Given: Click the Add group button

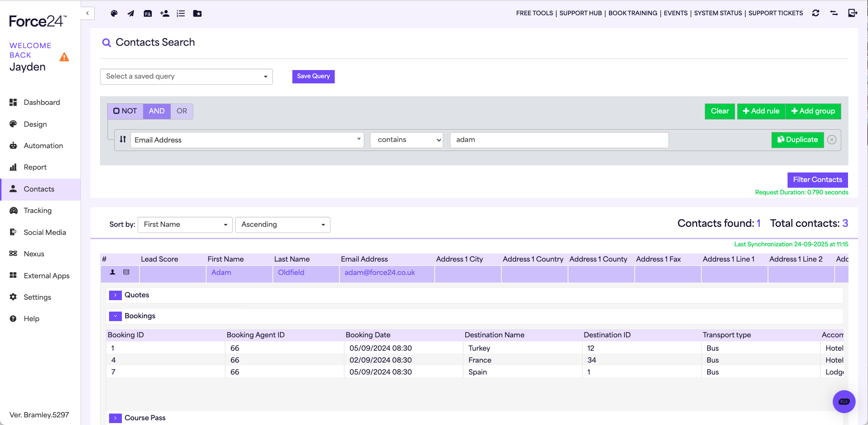Looking at the screenshot, I should pos(813,111).
